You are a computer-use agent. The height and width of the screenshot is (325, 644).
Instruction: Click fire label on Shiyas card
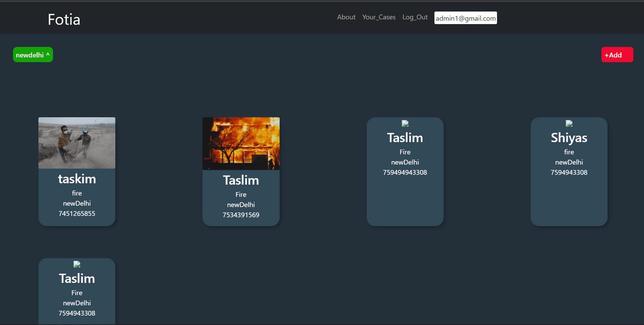[x=569, y=152]
